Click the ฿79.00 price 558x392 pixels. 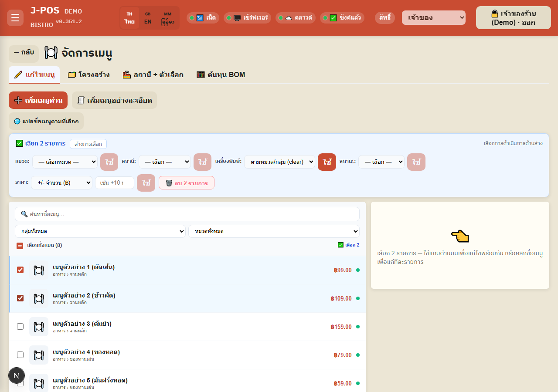343,355
